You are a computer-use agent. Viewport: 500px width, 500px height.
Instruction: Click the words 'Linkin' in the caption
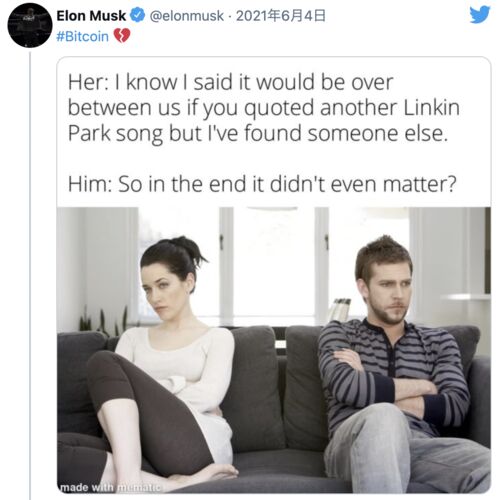(432, 107)
